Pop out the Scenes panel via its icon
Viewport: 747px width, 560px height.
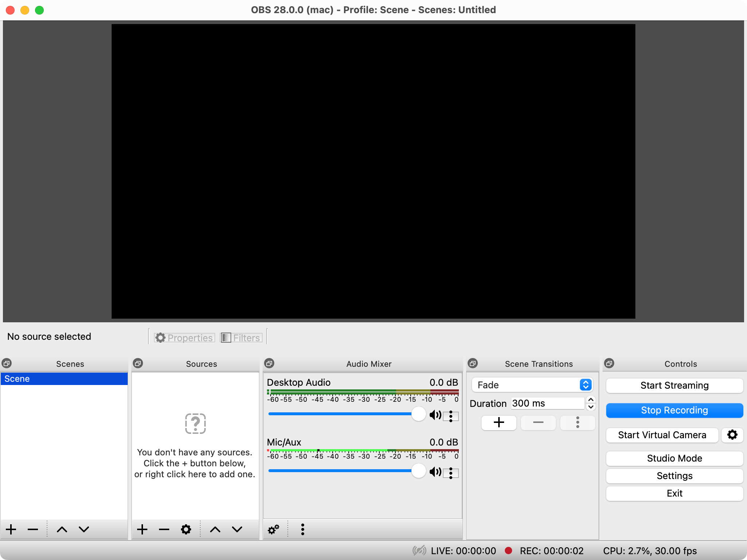(x=7, y=363)
